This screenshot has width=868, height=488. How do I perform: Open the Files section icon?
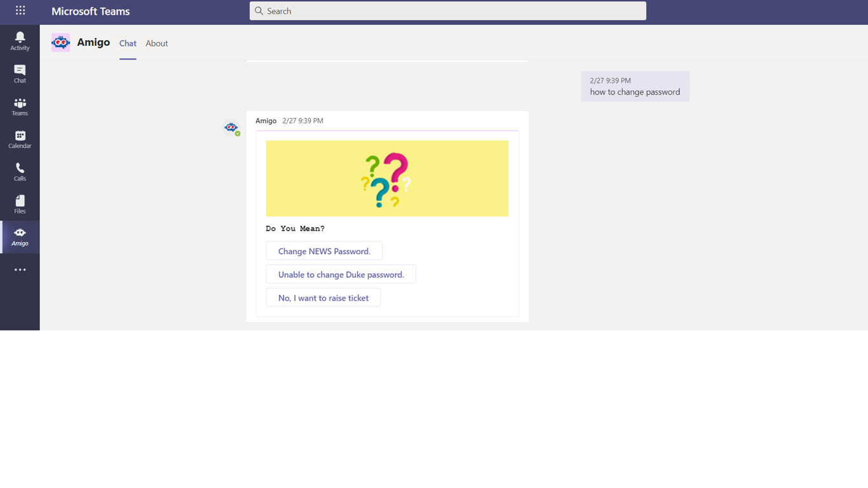(x=20, y=203)
